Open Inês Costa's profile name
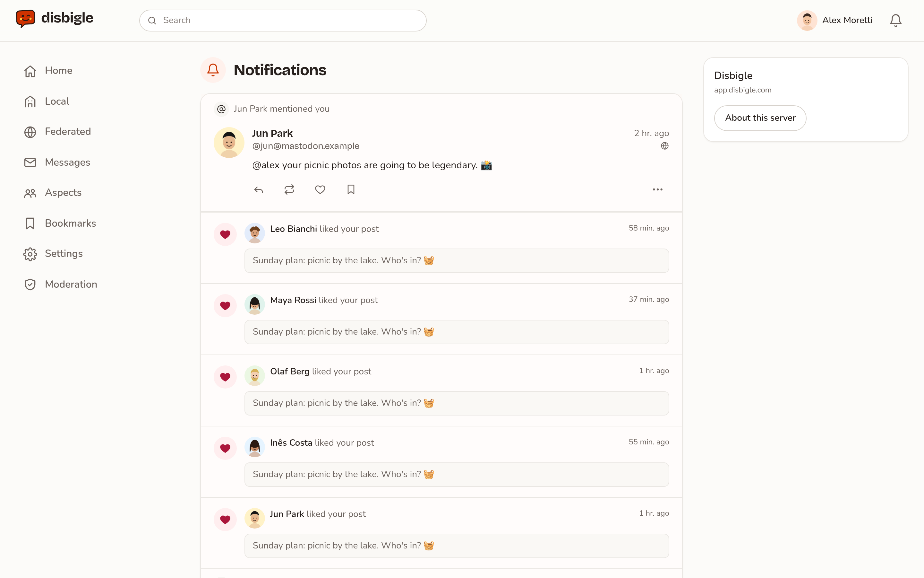 pos(291,443)
